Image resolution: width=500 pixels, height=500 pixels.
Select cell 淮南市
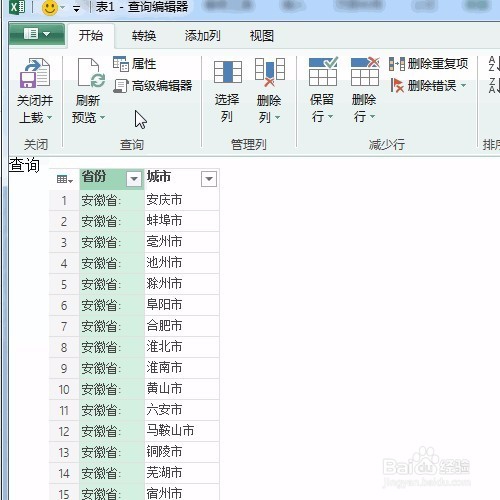click(182, 368)
